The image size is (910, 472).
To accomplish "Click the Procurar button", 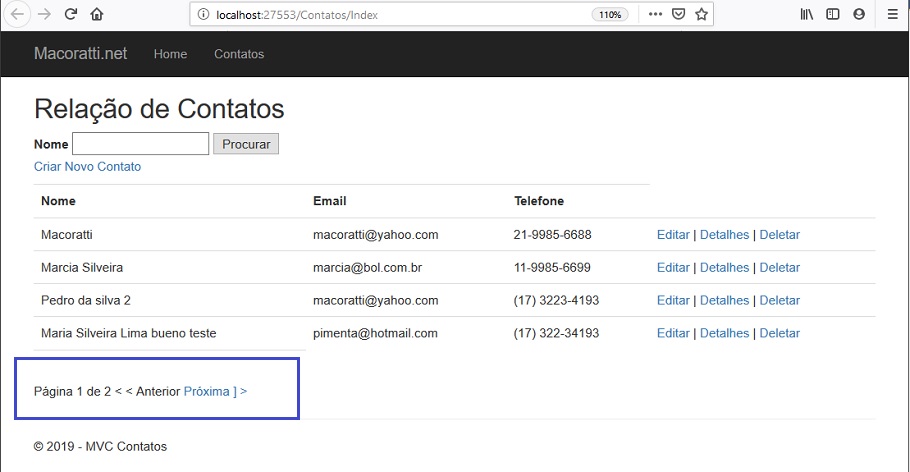I will (x=246, y=144).
